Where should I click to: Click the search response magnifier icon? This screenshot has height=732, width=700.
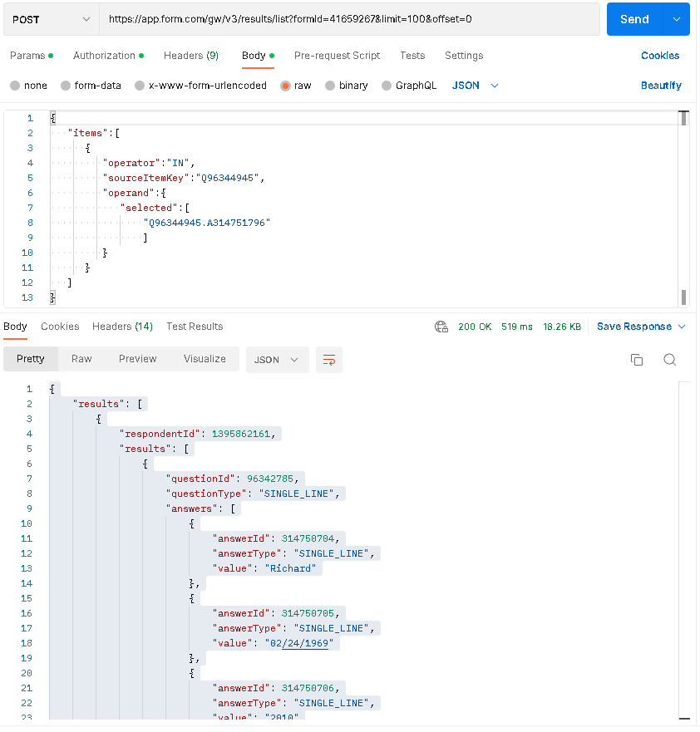(x=669, y=360)
